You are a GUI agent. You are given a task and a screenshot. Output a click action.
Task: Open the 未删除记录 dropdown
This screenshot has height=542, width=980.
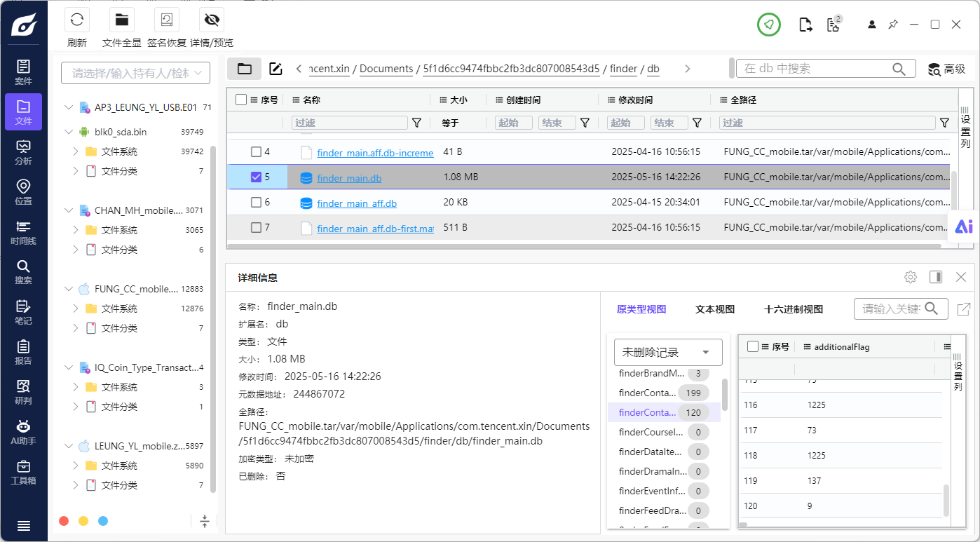tap(667, 352)
